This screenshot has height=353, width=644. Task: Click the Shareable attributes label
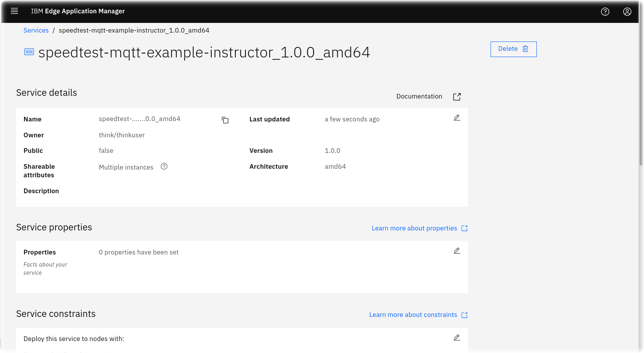click(39, 171)
